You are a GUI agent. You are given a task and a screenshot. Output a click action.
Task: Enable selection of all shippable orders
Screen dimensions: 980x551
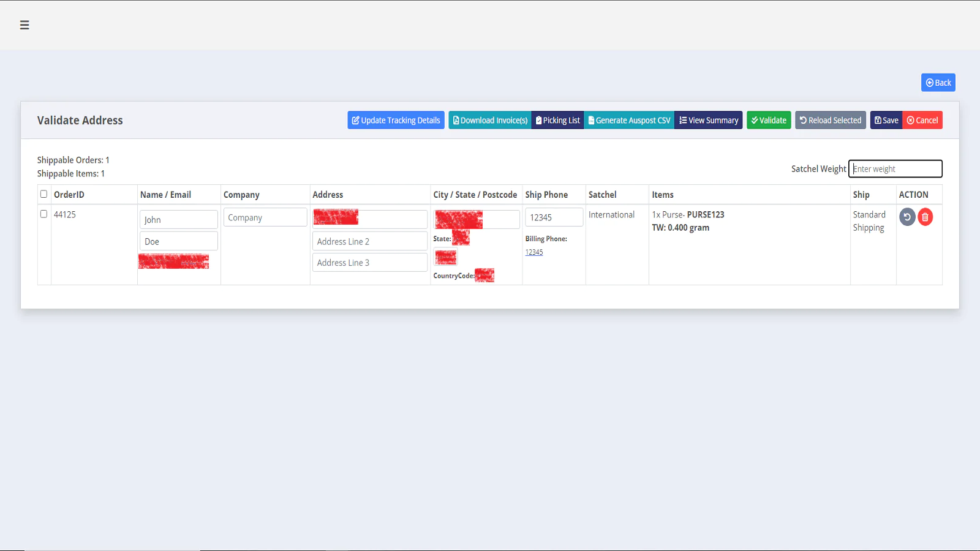[43, 193]
